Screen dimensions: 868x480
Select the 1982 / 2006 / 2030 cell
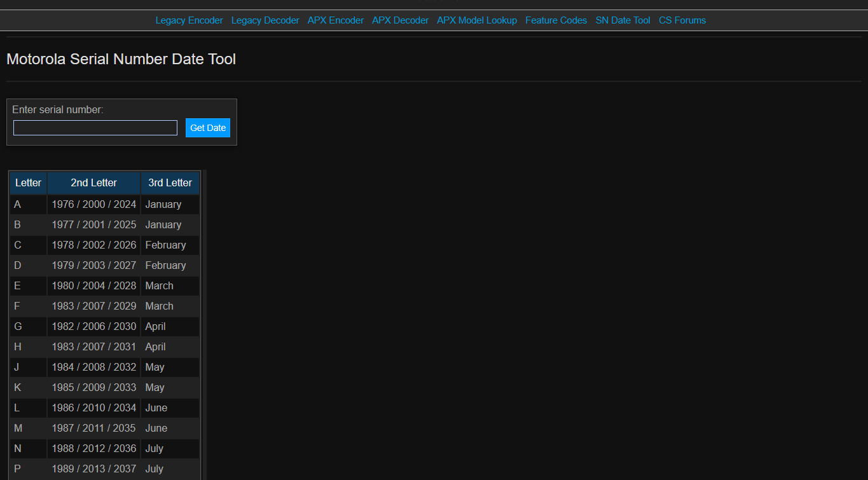coord(94,327)
